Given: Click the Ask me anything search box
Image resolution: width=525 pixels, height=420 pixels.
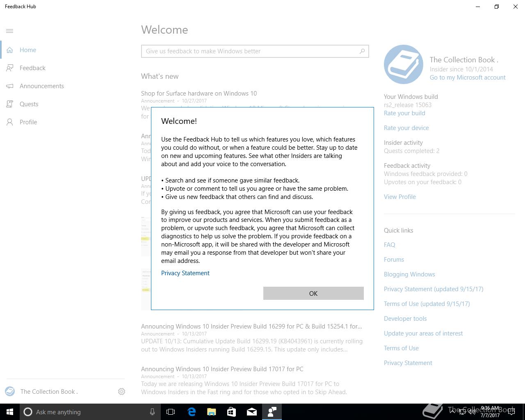Looking at the screenshot, I should coord(90,412).
